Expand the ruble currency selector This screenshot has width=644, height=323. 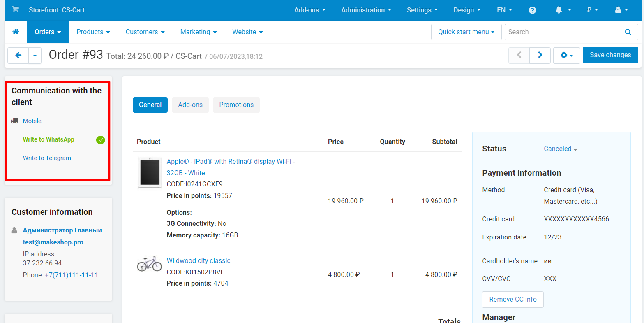(592, 10)
